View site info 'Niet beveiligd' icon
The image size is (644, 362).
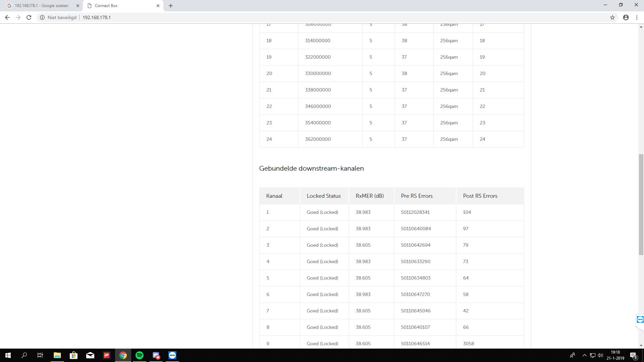point(42,17)
